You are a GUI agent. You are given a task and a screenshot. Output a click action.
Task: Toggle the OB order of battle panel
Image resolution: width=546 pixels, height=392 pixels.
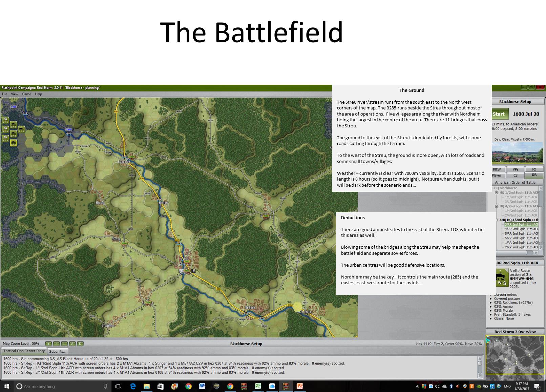coord(534,175)
